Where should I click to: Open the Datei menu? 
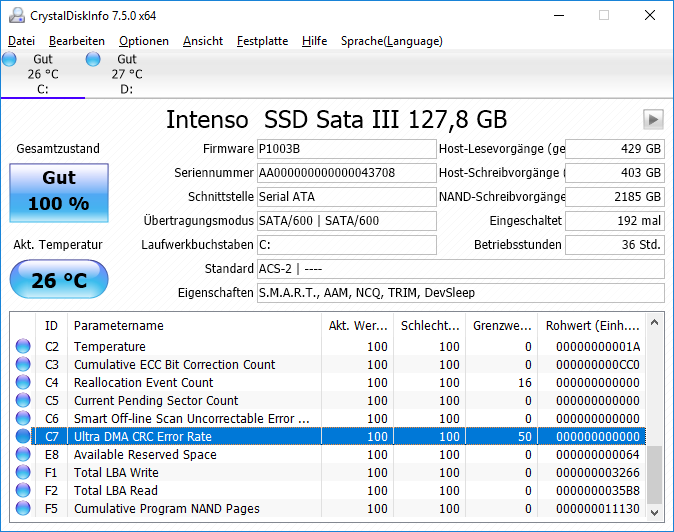[21, 41]
